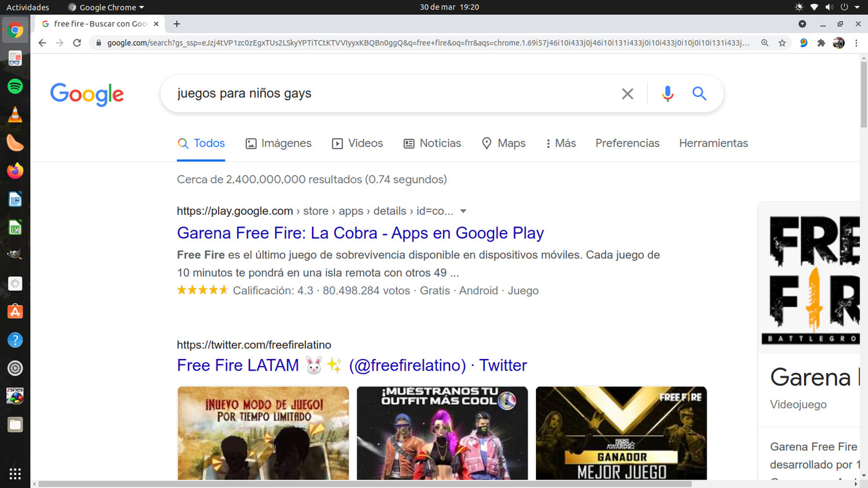Screen dimensions: 868x488
Task: Open Ubuntu Software from the dock
Action: pos(15,312)
